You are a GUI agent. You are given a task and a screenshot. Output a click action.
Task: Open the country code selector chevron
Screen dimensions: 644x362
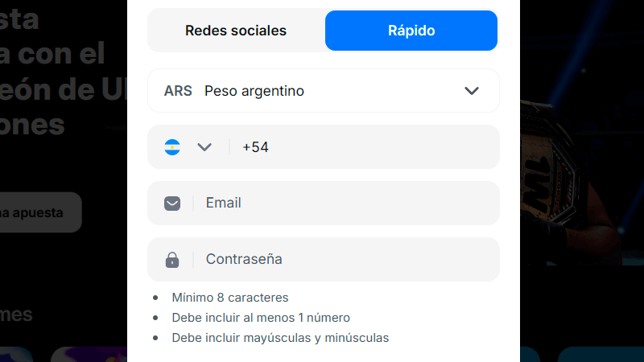(x=204, y=147)
